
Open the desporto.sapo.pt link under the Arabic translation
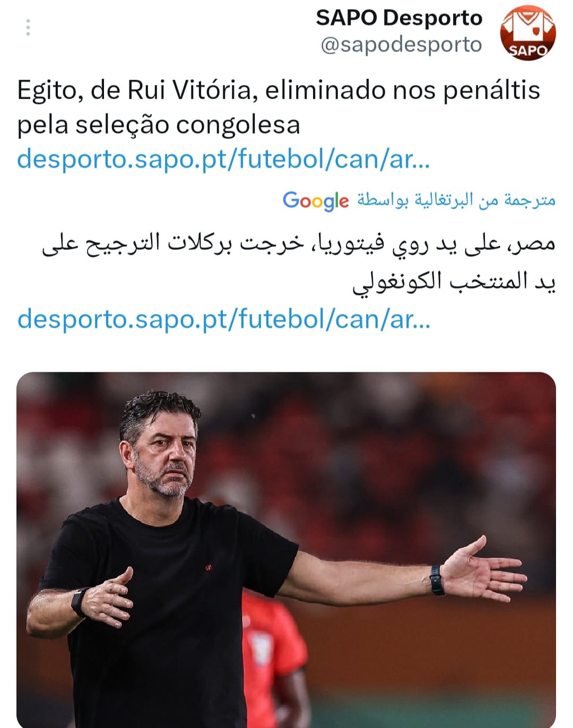[223, 319]
